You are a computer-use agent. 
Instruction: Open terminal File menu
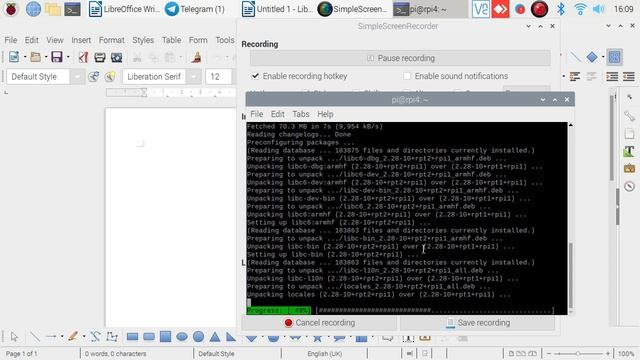257,114
